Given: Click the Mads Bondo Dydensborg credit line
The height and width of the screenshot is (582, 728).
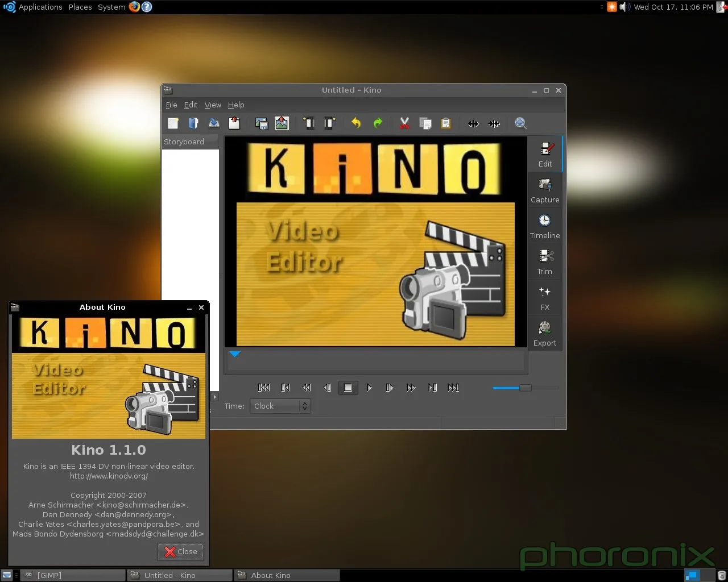Looking at the screenshot, I should 109,534.
